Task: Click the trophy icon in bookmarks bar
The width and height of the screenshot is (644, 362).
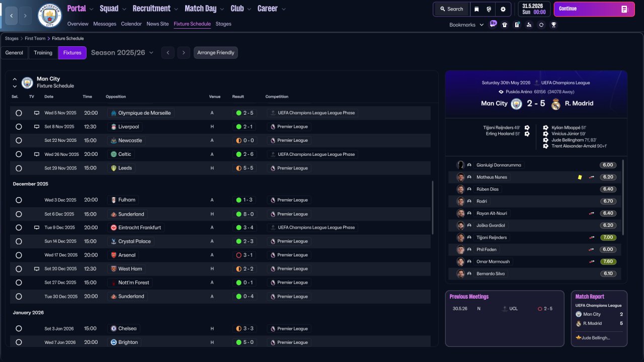Action: (x=553, y=25)
